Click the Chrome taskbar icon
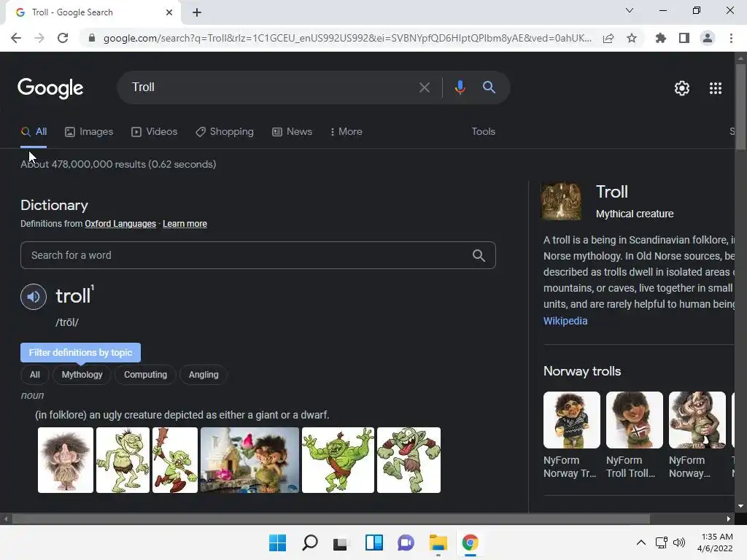This screenshot has width=747, height=560. (471, 542)
